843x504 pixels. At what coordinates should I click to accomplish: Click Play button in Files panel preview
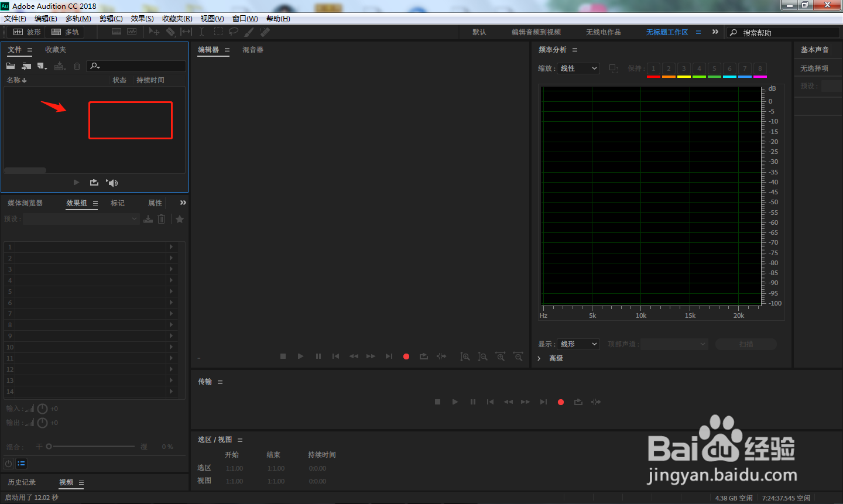click(x=76, y=183)
